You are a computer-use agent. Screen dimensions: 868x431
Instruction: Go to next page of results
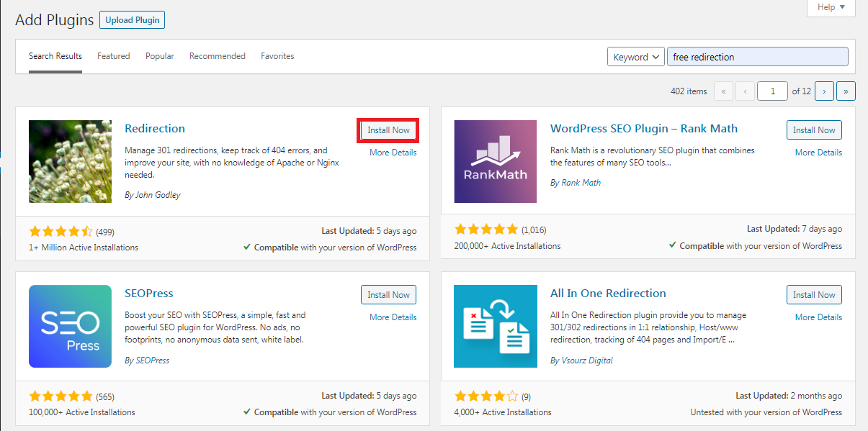pyautogui.click(x=824, y=91)
